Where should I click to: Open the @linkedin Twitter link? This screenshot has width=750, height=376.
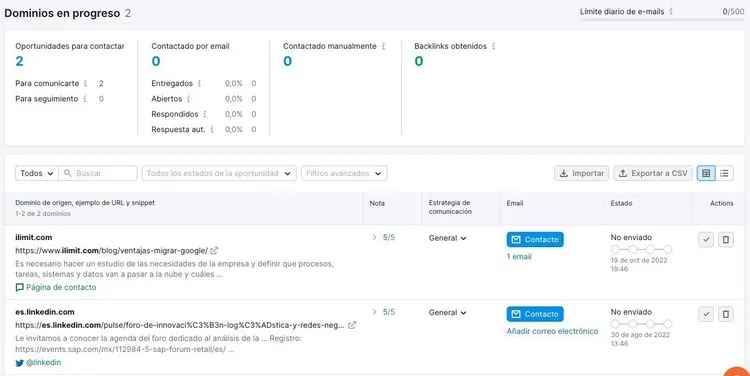(38, 363)
